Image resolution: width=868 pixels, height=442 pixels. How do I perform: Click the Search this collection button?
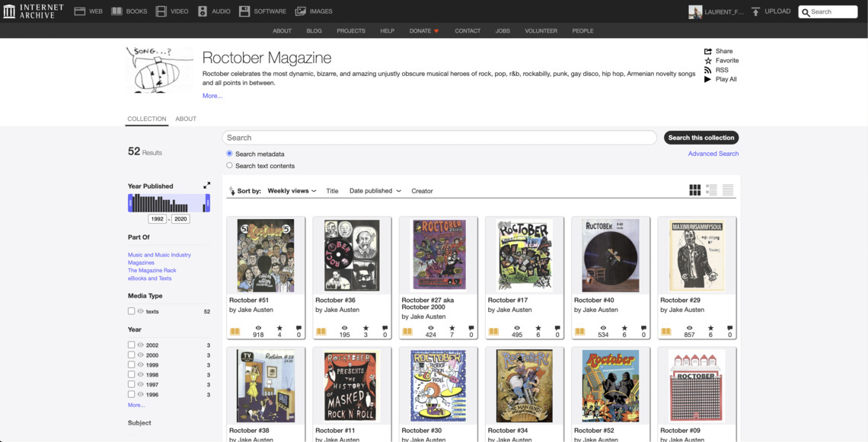point(700,138)
